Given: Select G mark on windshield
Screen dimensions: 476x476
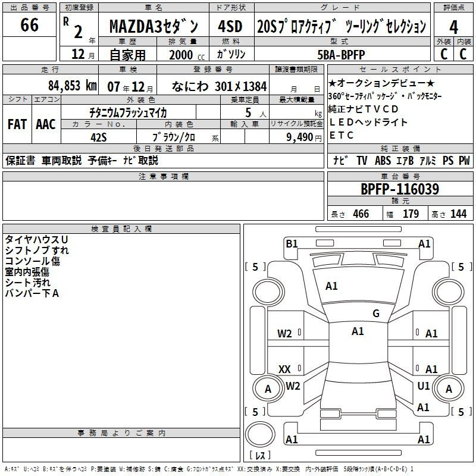Looking at the screenshot, I should pyautogui.click(x=376, y=314).
